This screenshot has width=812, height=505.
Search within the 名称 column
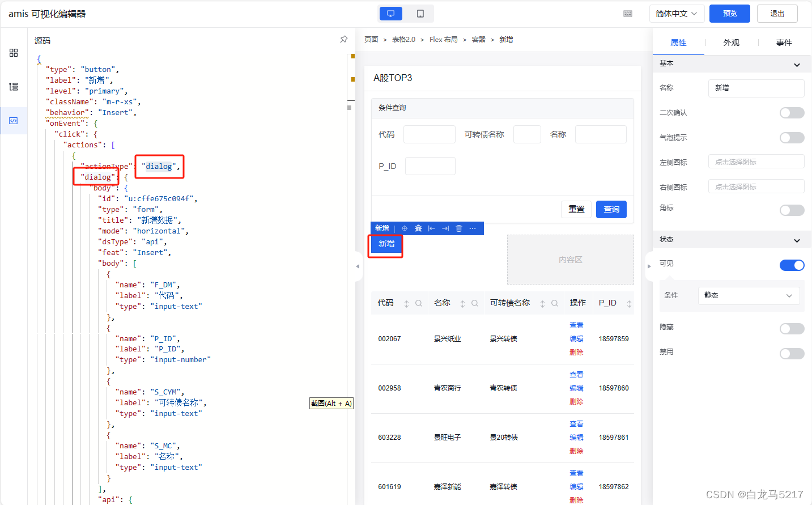tap(475, 303)
